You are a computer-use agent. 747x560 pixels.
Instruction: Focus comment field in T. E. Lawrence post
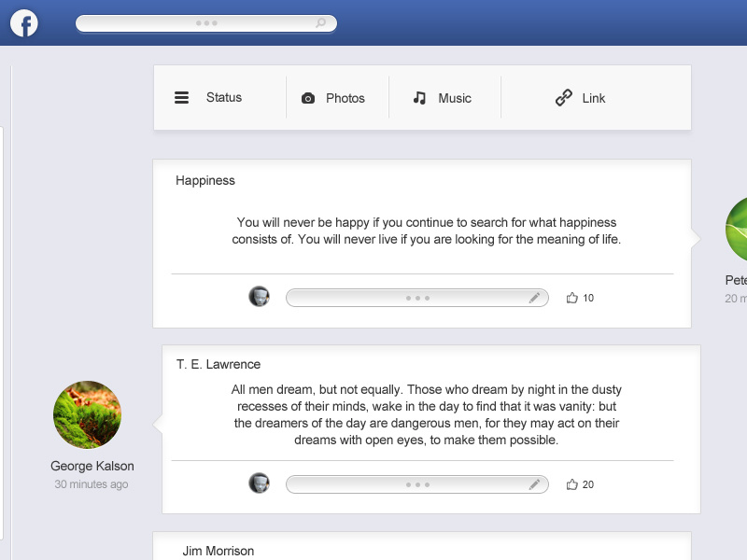417,484
